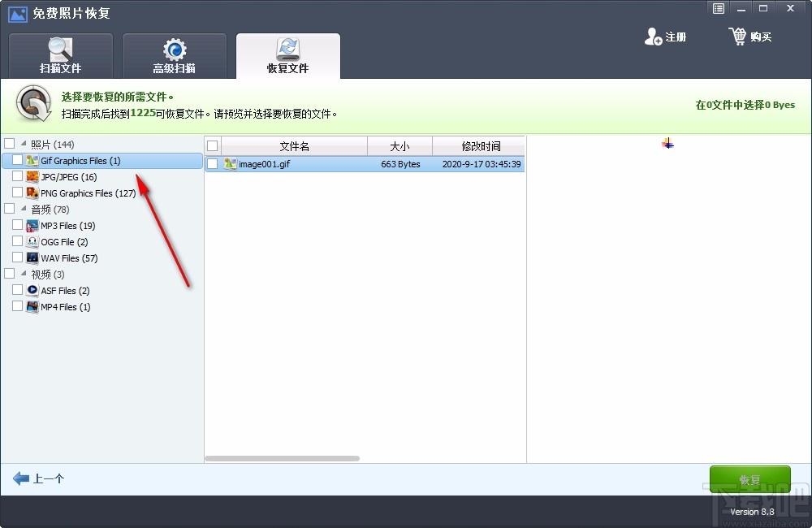Click the ASF Files play icon
Viewport: 812px width, 528px height.
[x=32, y=290]
